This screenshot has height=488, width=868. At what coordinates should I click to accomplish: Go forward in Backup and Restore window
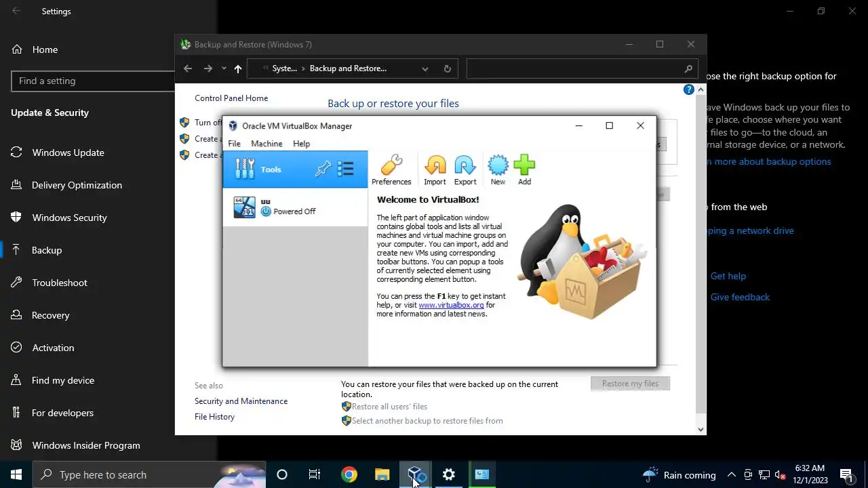tap(208, 68)
